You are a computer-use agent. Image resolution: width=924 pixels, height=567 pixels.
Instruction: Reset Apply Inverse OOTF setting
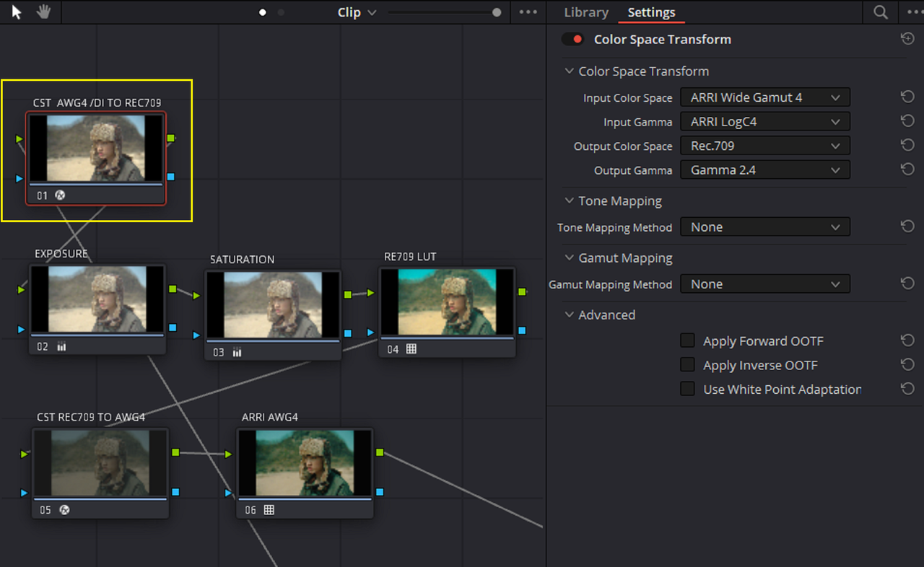907,365
